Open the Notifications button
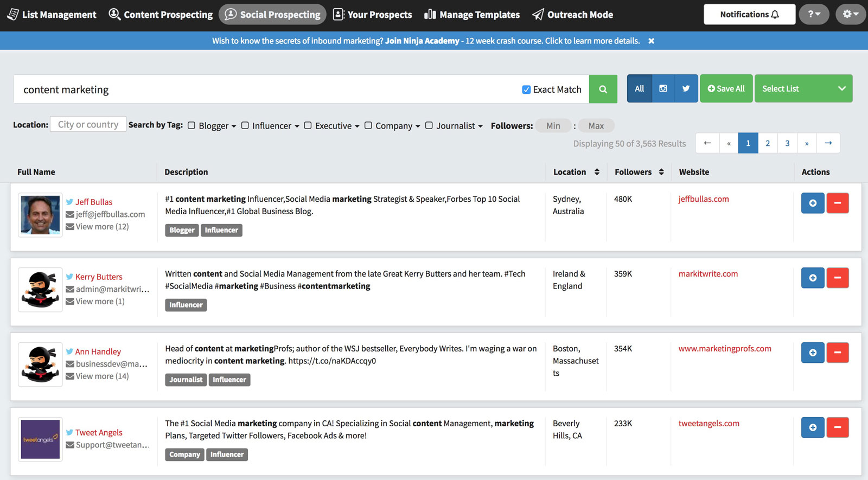The height and width of the screenshot is (480, 868). pos(749,15)
